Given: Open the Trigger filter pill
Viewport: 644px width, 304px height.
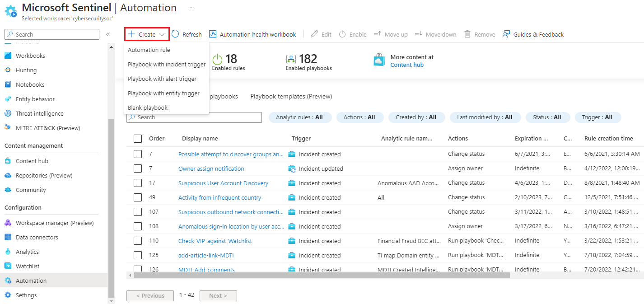Looking at the screenshot, I should click(598, 117).
